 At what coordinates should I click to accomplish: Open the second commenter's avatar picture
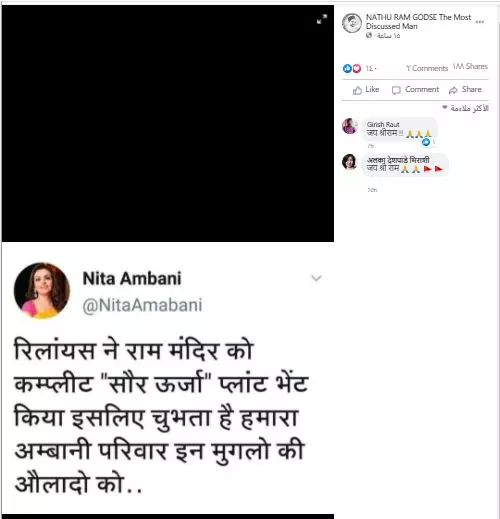click(349, 162)
